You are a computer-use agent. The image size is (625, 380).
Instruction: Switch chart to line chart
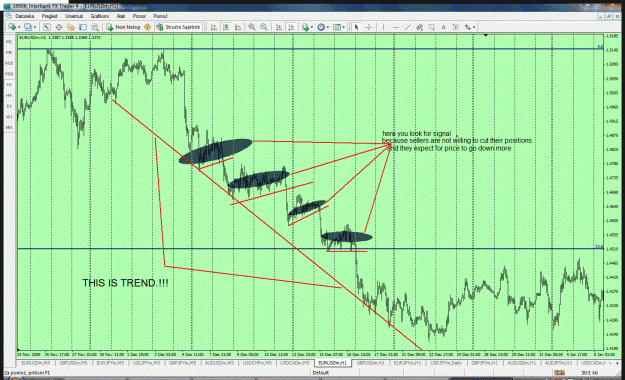(x=238, y=27)
